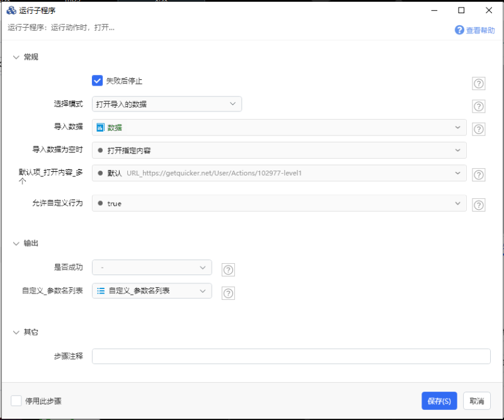Click help icon beside 失败后停止 checkbox
Image resolution: width=504 pixels, height=420 pixels.
479,84
